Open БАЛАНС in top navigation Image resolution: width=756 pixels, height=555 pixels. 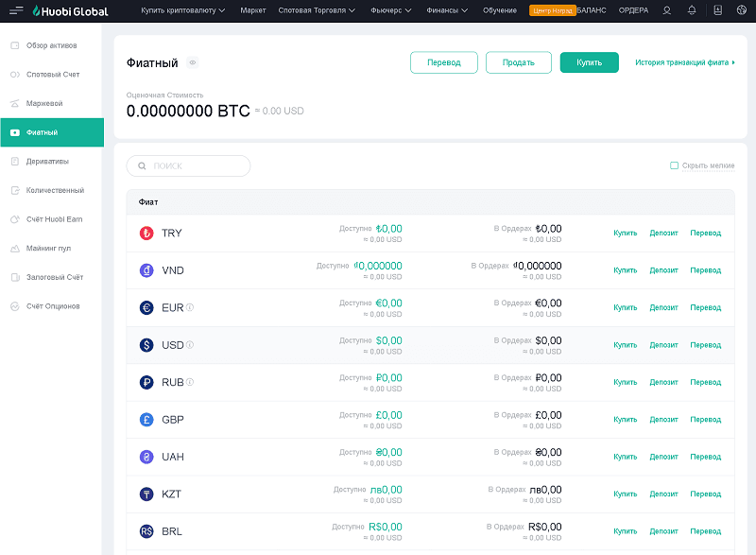(x=592, y=10)
